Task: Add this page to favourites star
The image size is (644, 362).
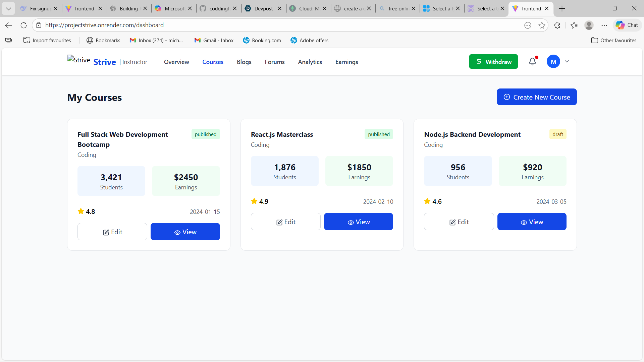Action: 542,25
